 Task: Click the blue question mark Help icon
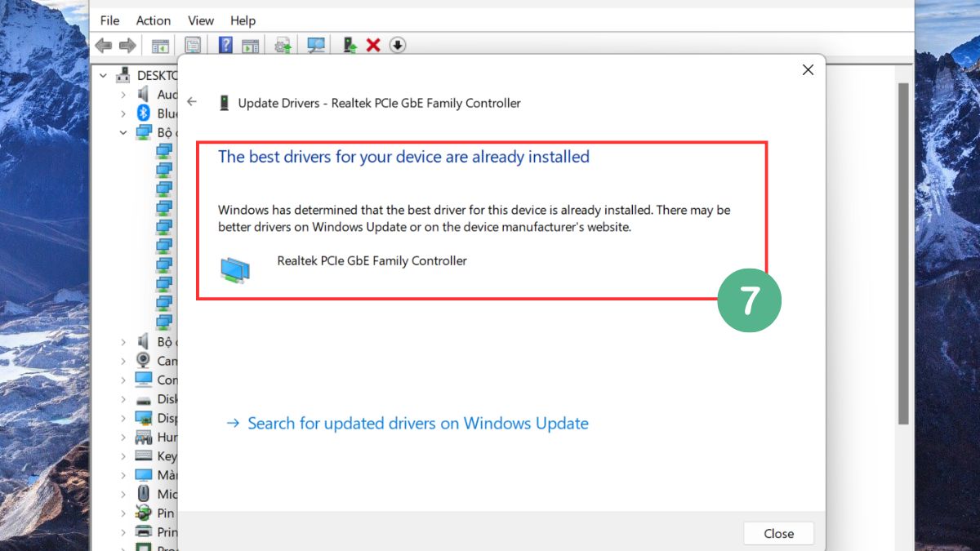click(x=225, y=46)
